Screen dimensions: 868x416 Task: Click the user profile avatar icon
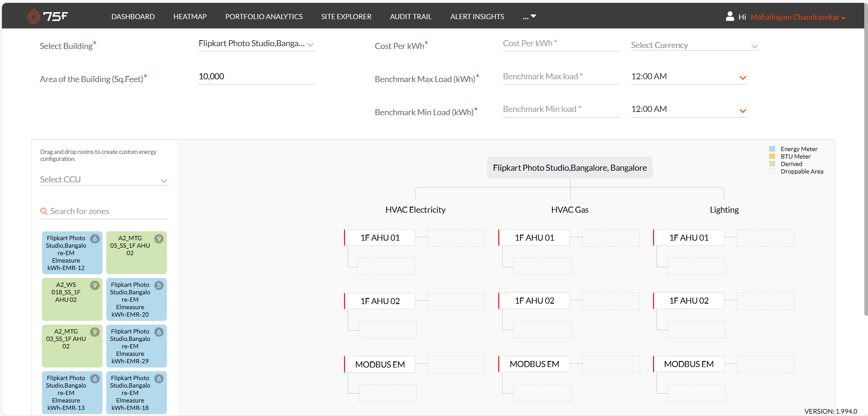[730, 16]
